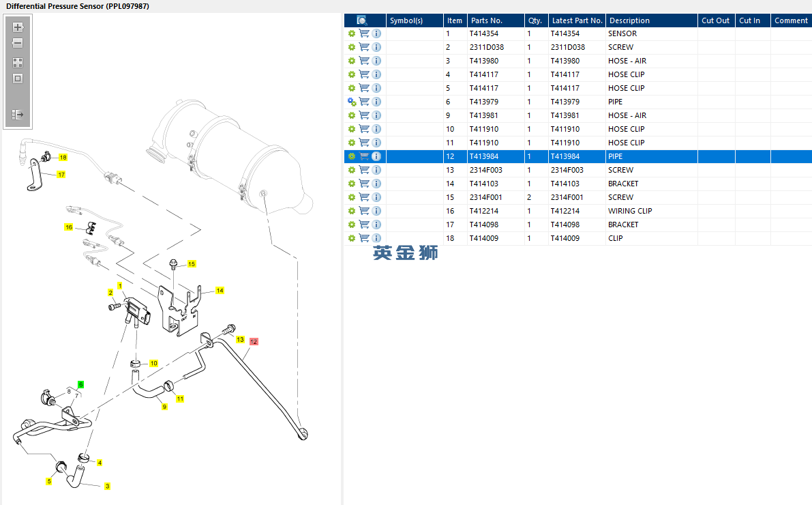Show info for item 9 HOSE - AIR

[376, 115]
